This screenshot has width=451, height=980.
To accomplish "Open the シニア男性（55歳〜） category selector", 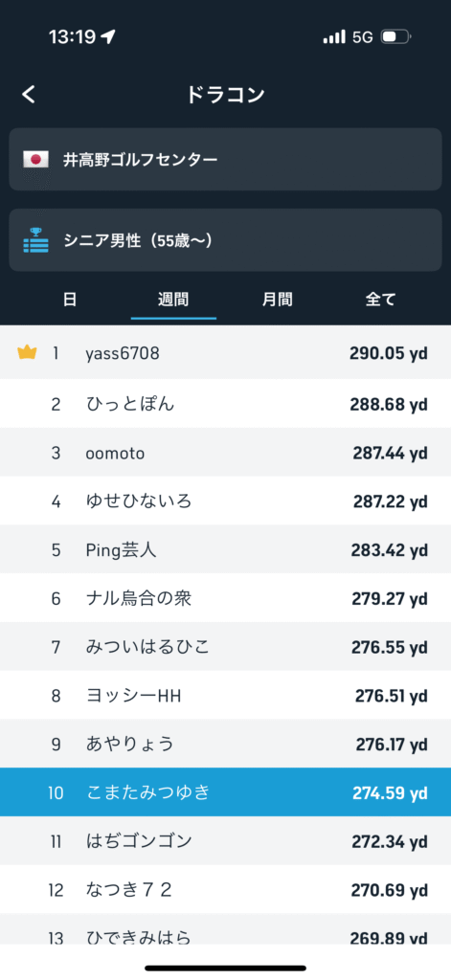I will [225, 240].
